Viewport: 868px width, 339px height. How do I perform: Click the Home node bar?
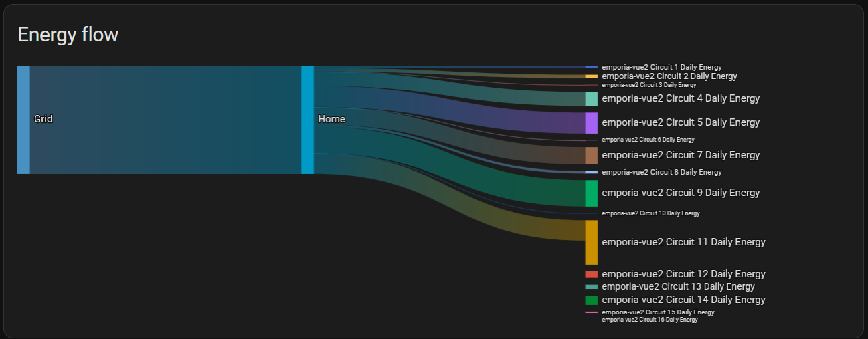click(x=307, y=120)
